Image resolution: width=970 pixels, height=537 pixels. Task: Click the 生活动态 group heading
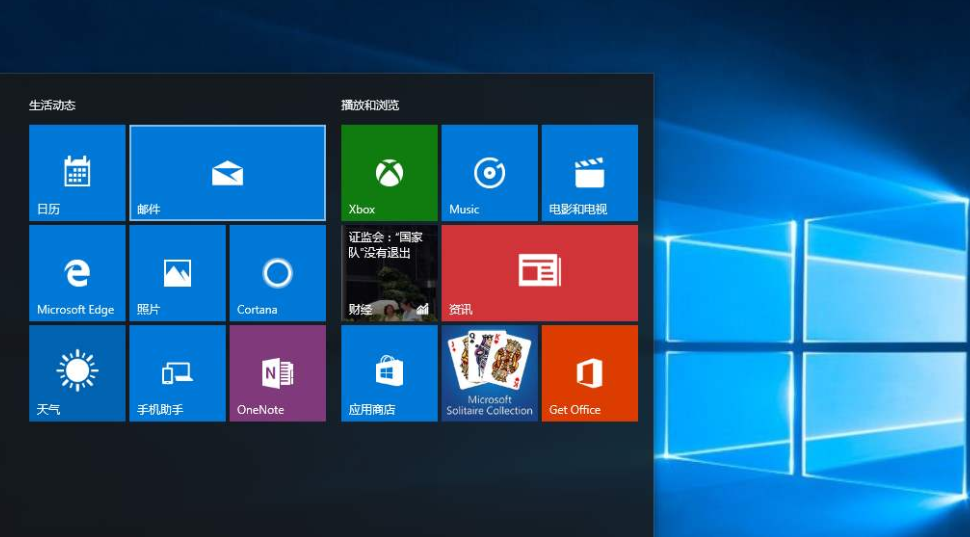tap(52, 105)
